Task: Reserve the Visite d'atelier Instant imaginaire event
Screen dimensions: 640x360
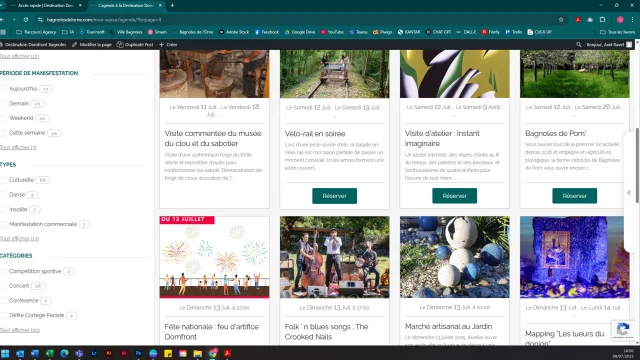Action: 454,196
